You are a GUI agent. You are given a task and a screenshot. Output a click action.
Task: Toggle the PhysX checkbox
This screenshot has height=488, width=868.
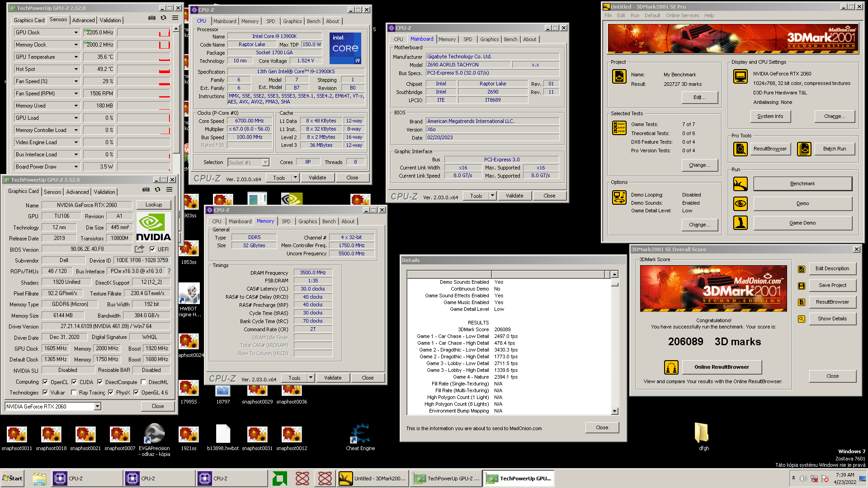111,392
